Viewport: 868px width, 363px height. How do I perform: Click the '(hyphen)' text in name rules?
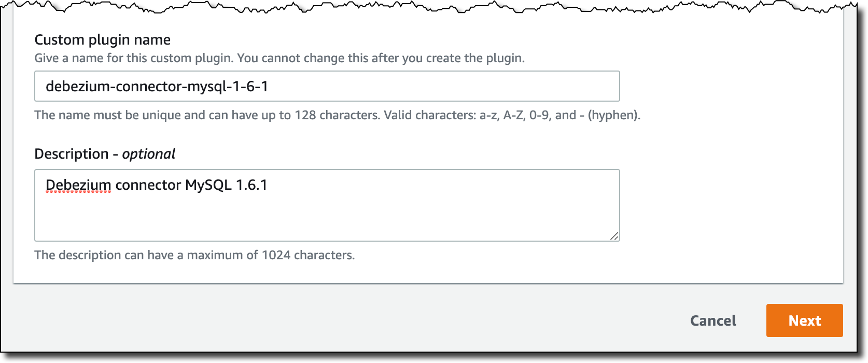pos(614,115)
